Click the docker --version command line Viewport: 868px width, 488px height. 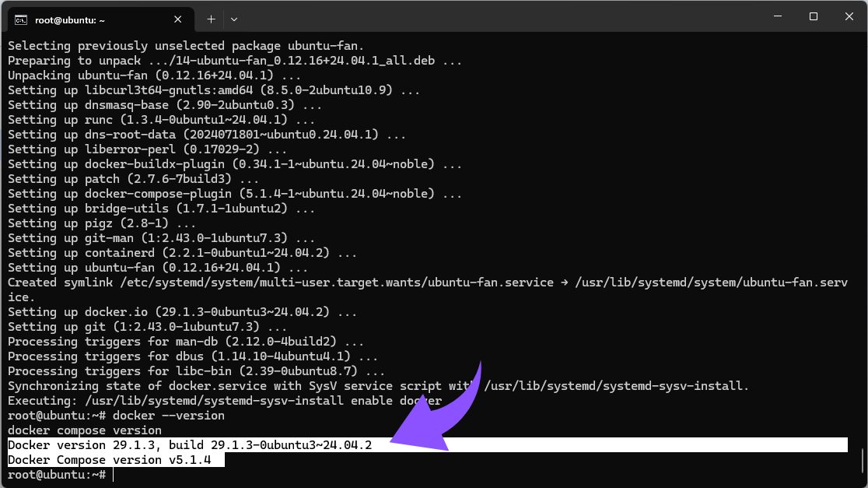[116, 416]
